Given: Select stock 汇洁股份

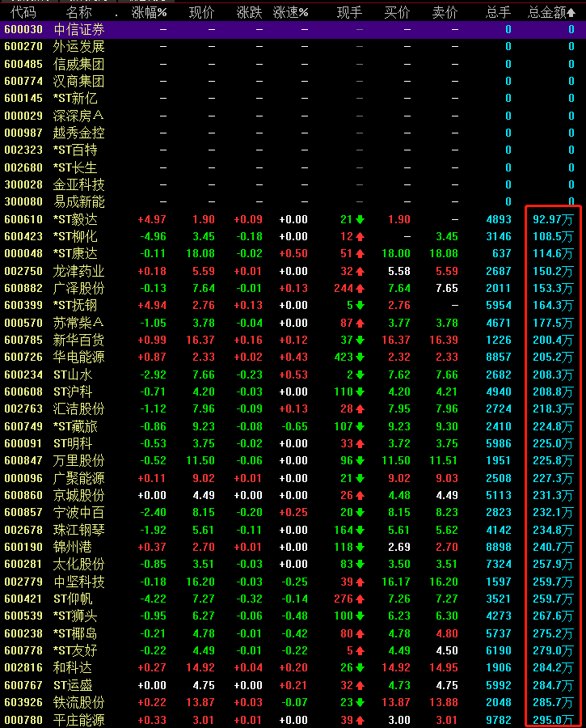Looking at the screenshot, I should [79, 409].
